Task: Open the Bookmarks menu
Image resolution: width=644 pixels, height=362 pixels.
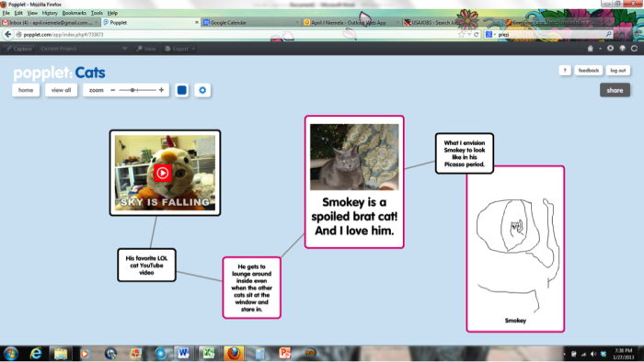Action: (75, 13)
